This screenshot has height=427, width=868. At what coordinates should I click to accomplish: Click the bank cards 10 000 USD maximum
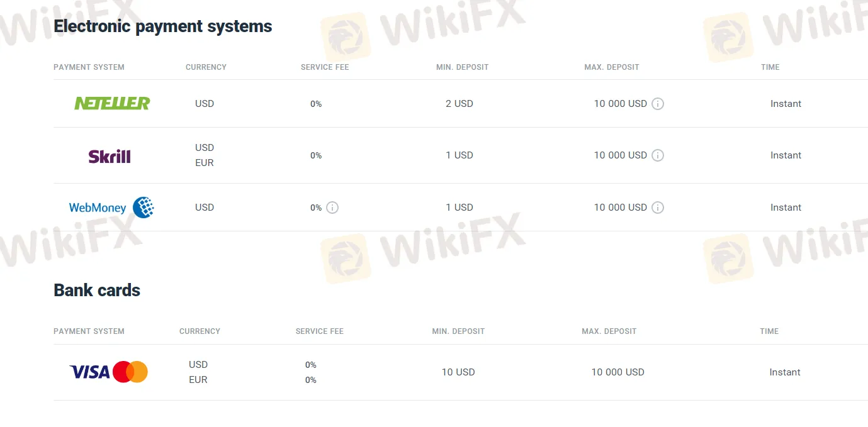click(x=617, y=372)
